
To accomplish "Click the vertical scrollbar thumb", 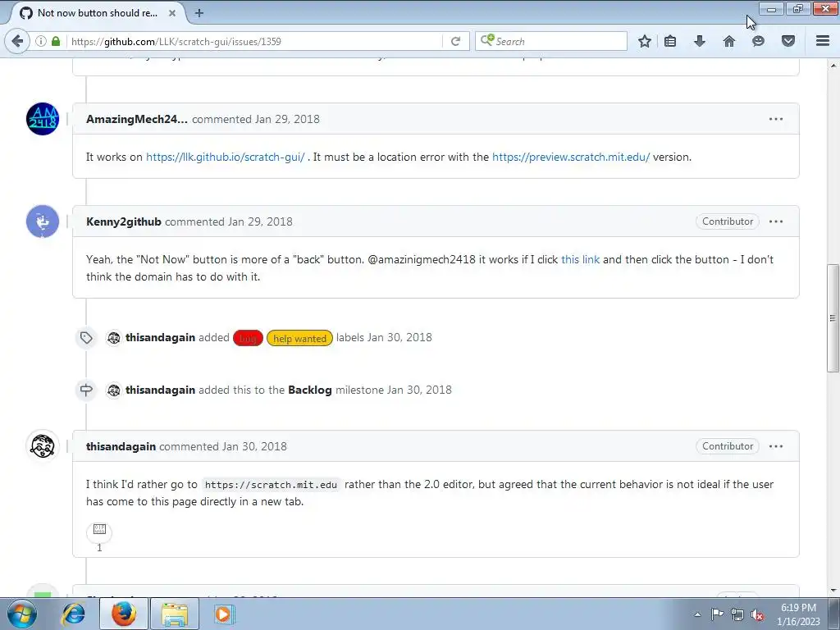I will 833,318.
